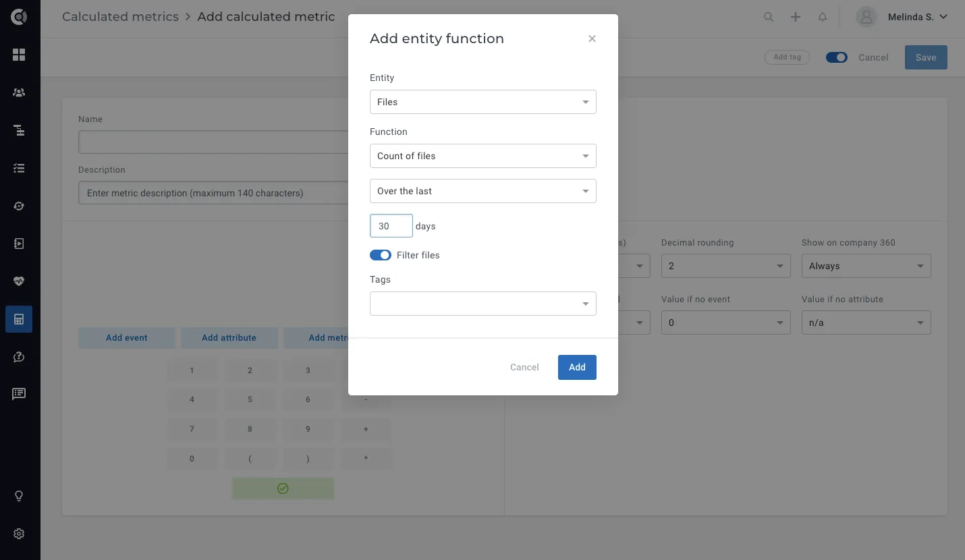
Task: Cancel the Add entity function dialog
Action: coord(524,367)
